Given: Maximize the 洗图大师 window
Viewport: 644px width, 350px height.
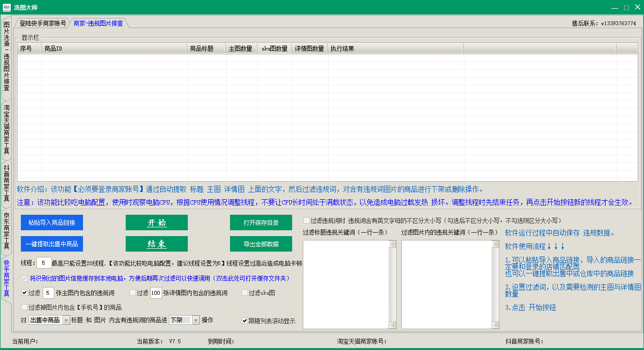Looking at the screenshot, I should (x=627, y=7).
